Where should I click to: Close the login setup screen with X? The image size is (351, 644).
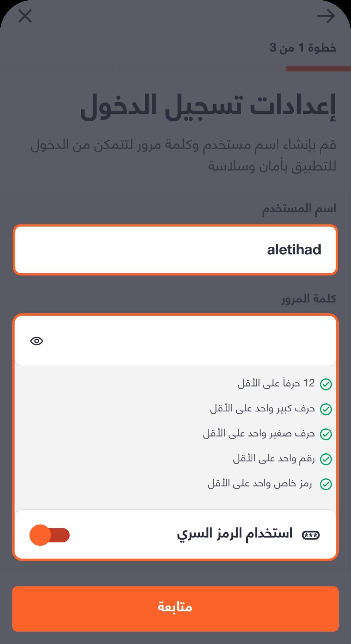(x=25, y=16)
